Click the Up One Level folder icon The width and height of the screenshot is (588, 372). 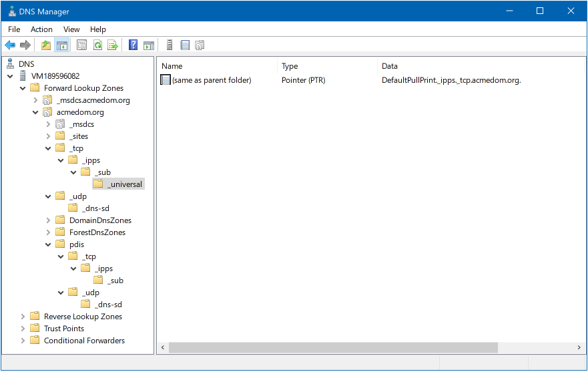pos(45,45)
